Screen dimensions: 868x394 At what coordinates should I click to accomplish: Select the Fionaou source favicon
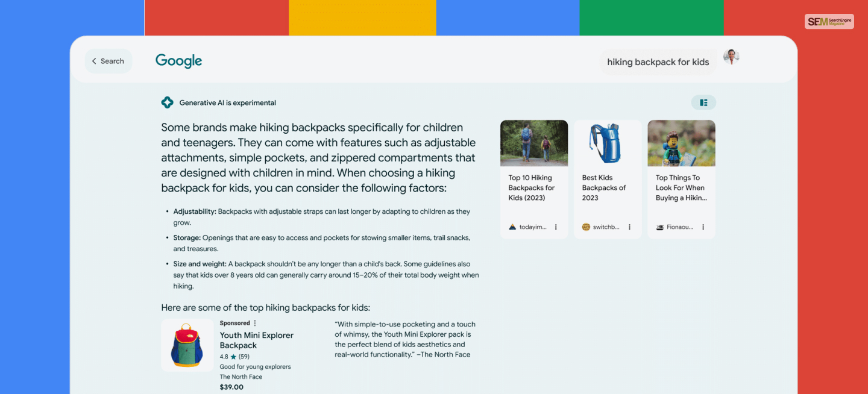659,227
